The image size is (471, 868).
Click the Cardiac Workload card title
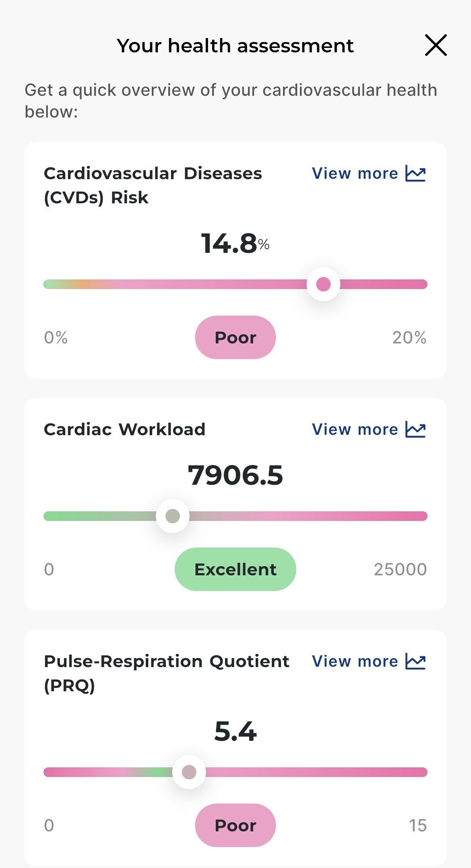pyautogui.click(x=124, y=430)
